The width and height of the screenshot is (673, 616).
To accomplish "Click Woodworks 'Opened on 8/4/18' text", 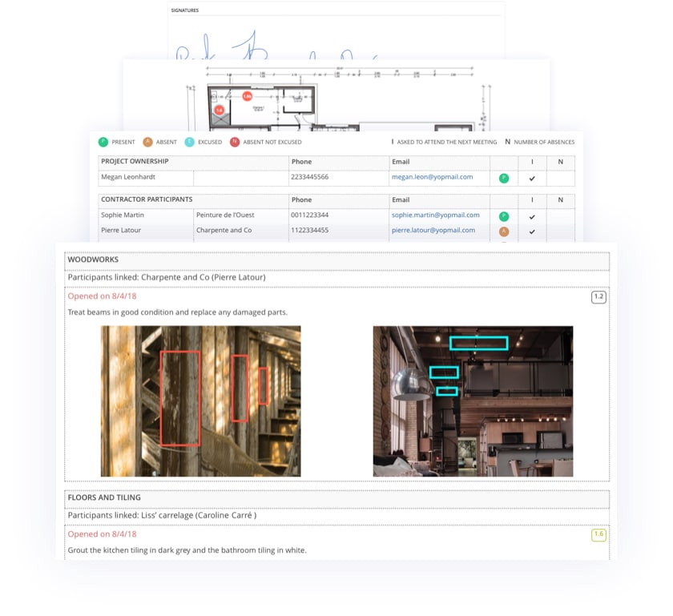I will [x=103, y=296].
